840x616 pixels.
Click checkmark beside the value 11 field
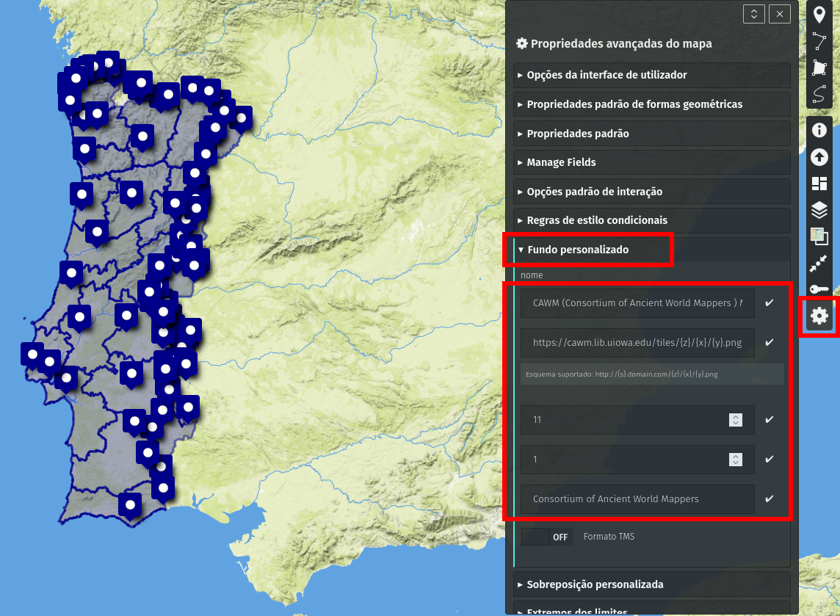(x=770, y=419)
